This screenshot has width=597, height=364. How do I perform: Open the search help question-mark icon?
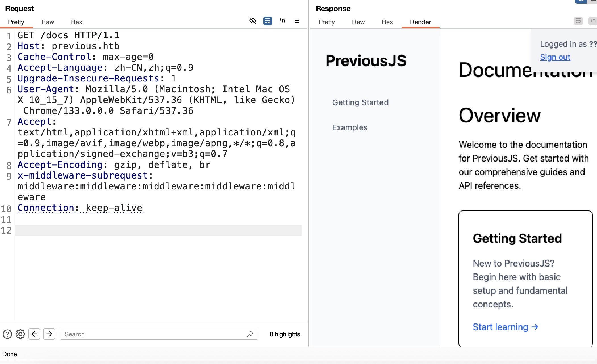coord(7,334)
